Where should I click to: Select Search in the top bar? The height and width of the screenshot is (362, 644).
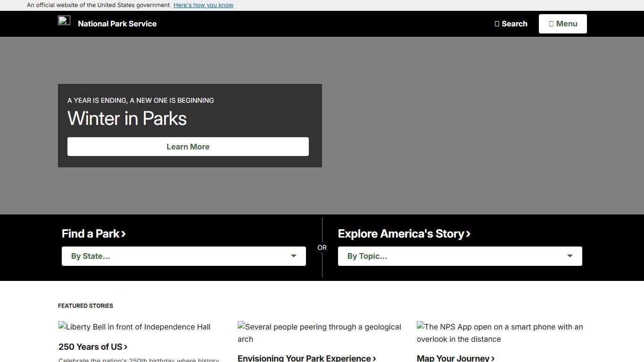[x=511, y=24]
